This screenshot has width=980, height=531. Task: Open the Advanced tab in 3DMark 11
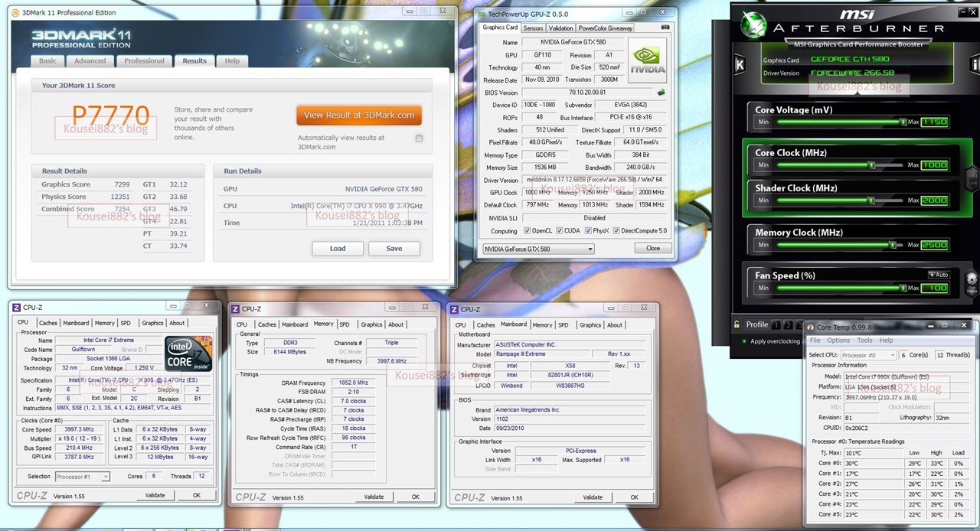[90, 60]
